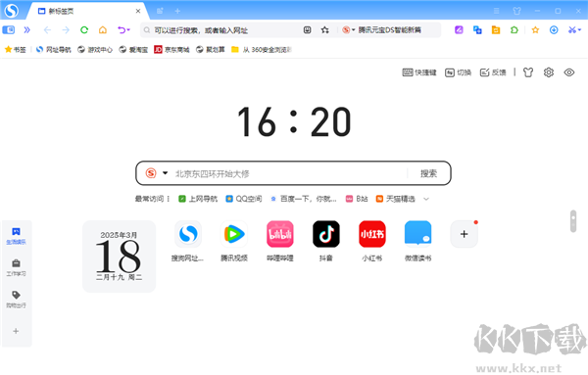The height and width of the screenshot is (375, 588).
Task: Select the 购物出行 sidebar category
Action: [x=16, y=300]
